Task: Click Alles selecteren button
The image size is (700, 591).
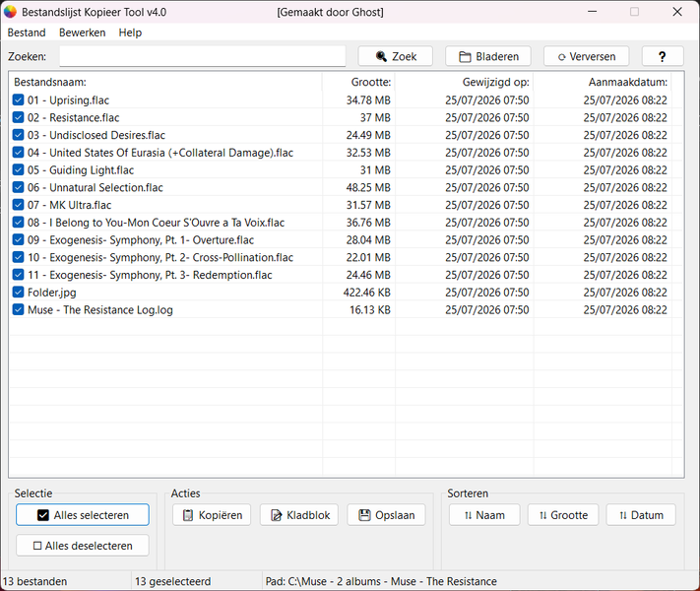Action: tap(83, 515)
